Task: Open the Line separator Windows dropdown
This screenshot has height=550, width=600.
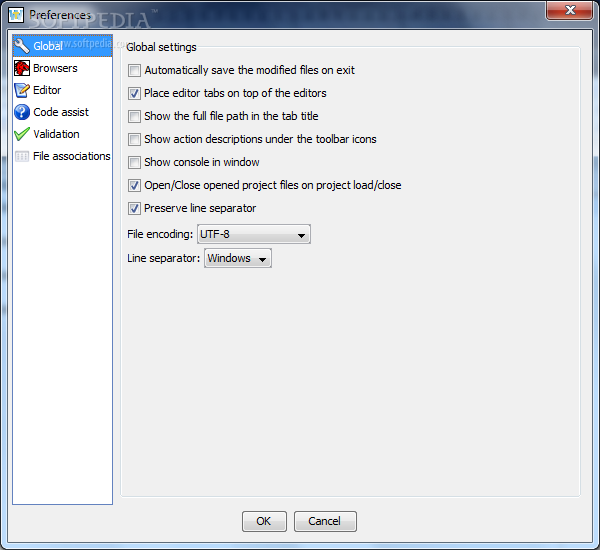Action: (238, 258)
